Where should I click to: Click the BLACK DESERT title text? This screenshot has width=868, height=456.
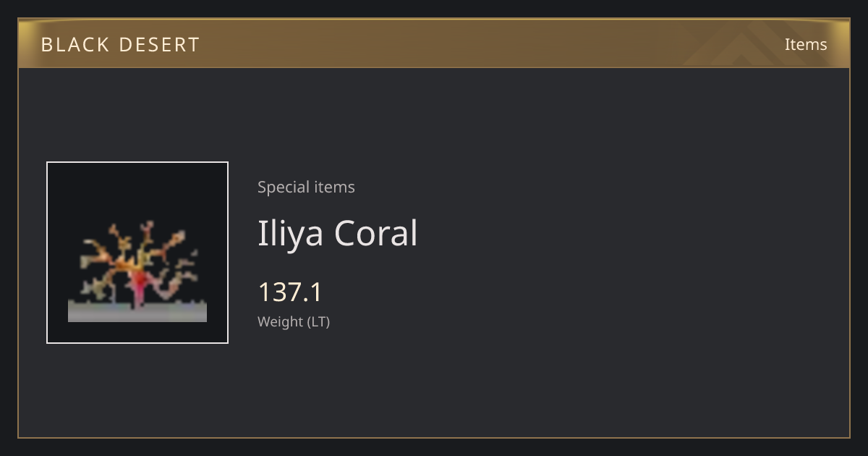[120, 45]
